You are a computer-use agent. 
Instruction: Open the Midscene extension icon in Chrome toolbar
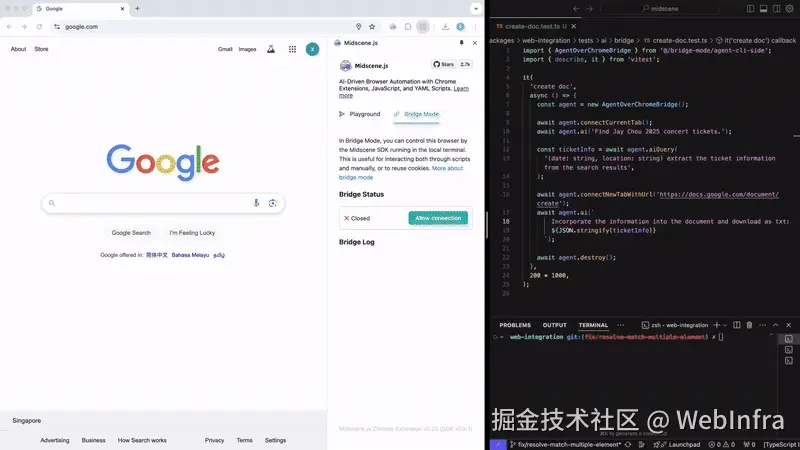click(393, 27)
